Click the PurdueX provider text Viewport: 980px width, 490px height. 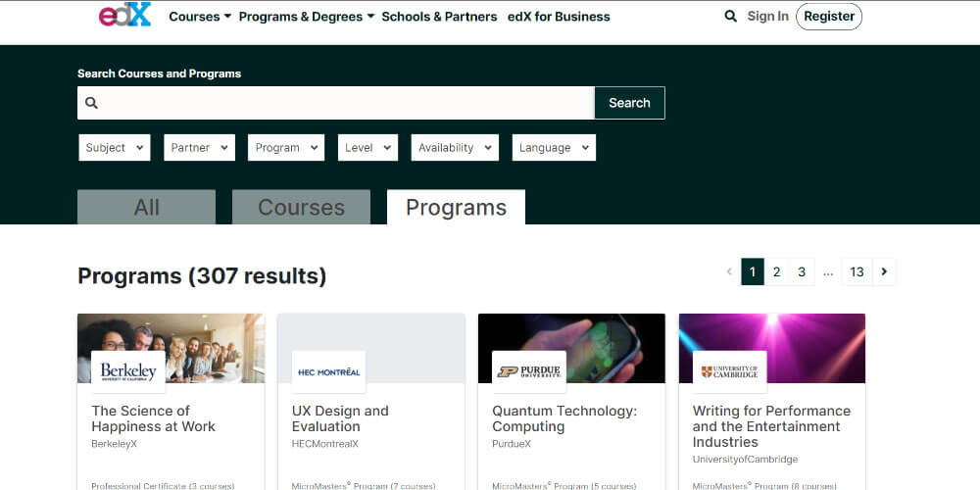[x=512, y=444]
